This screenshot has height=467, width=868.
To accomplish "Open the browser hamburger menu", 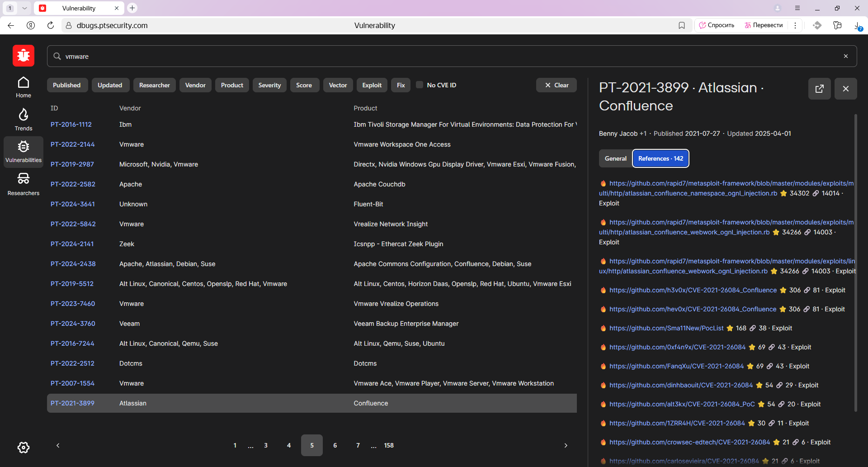I will click(797, 8).
